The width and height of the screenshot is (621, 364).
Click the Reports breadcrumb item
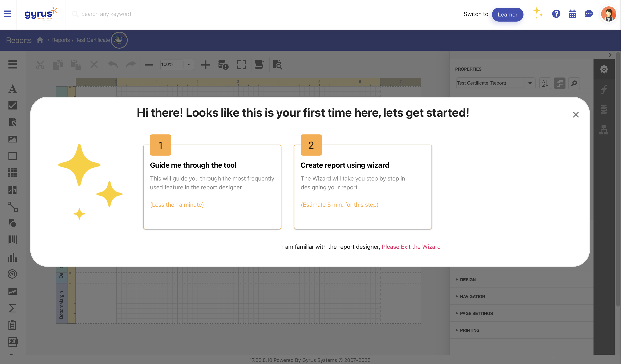[60, 40]
